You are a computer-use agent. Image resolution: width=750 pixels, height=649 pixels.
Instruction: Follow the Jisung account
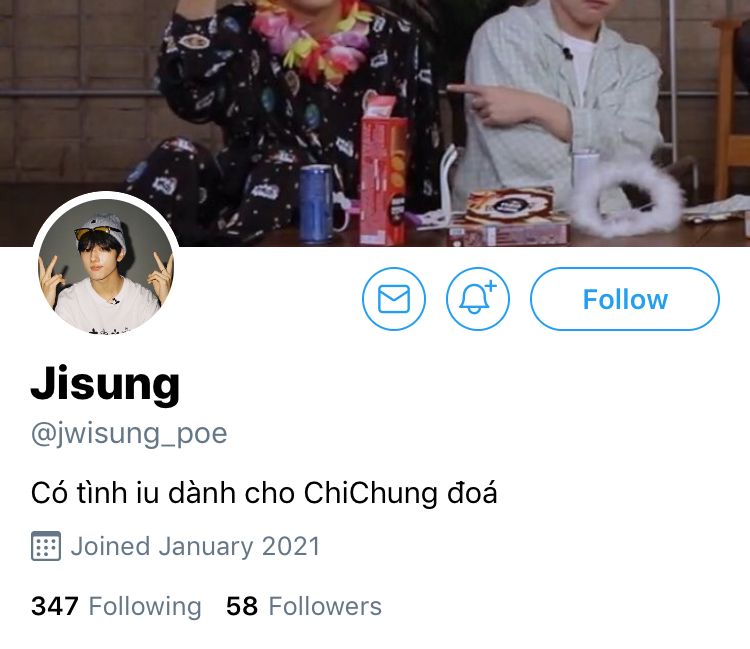(x=625, y=298)
